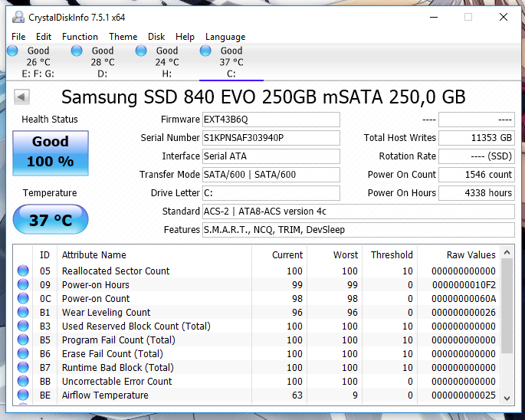
Task: Select the E: F: G: disk status orb
Action: coord(13,51)
